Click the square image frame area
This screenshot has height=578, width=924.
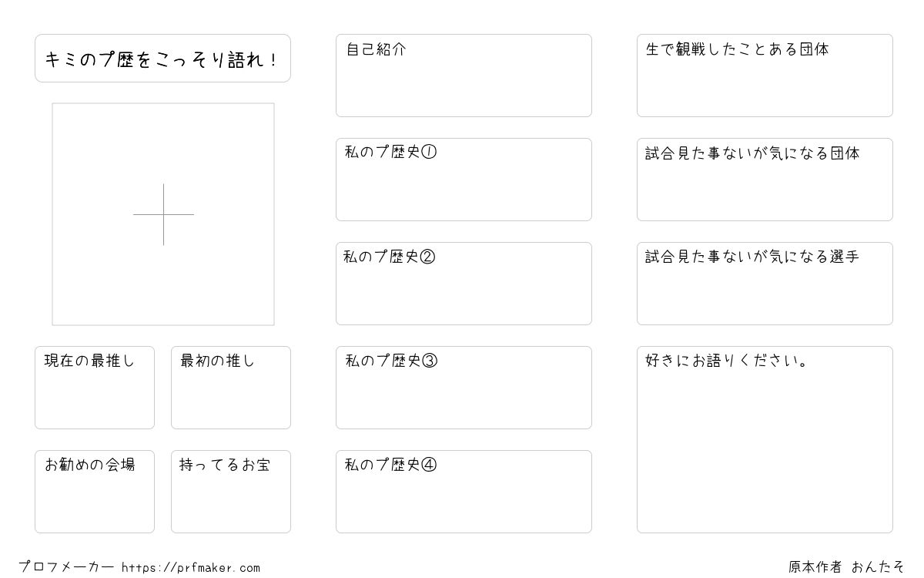coord(163,214)
